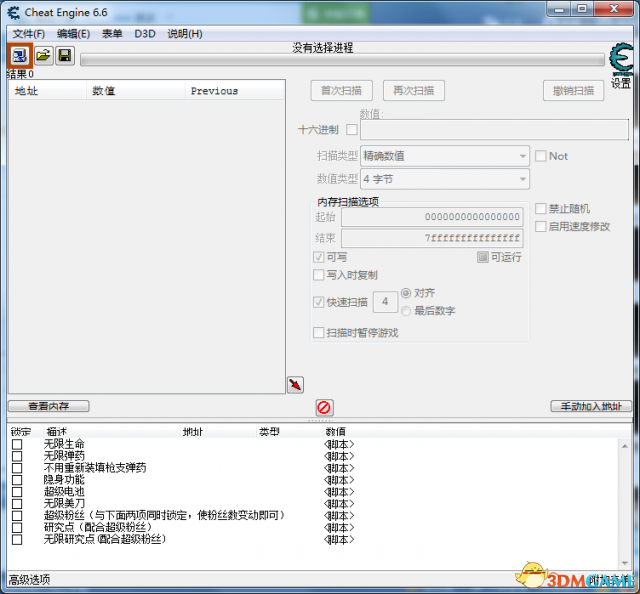Enable the 隐身功能 script checkbox
The image size is (640, 594).
(x=17, y=480)
